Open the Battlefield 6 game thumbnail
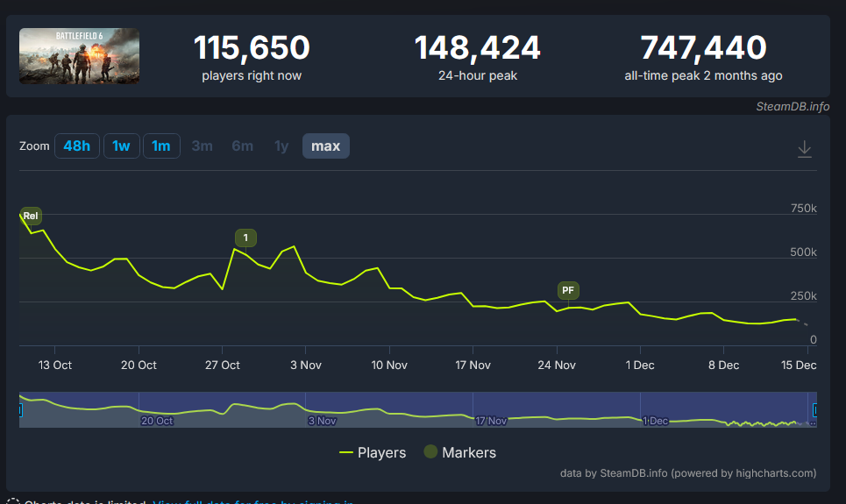Screen dimensions: 846x504 pyautogui.click(x=79, y=56)
